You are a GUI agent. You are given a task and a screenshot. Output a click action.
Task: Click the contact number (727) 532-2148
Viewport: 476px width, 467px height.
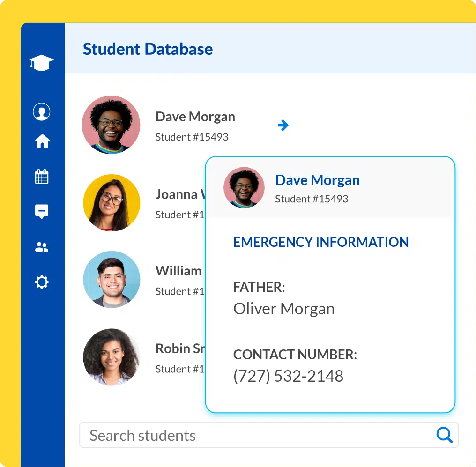click(x=288, y=376)
